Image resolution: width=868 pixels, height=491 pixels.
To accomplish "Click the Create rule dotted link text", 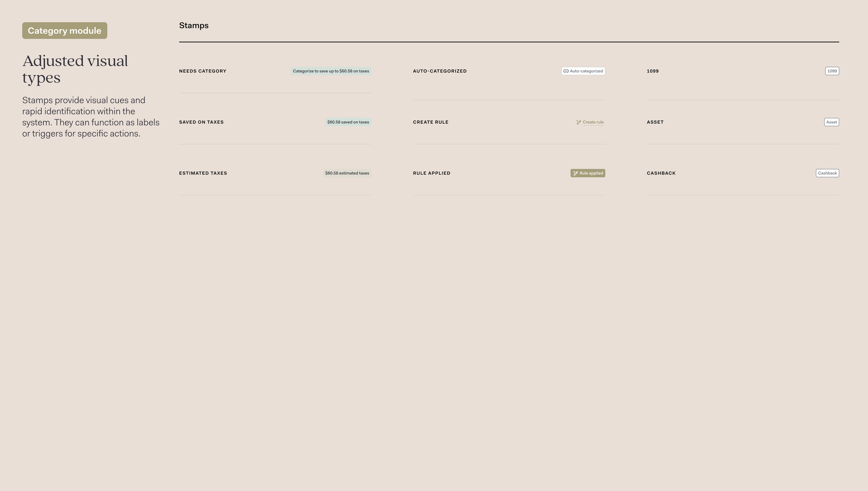I will pos(593,122).
